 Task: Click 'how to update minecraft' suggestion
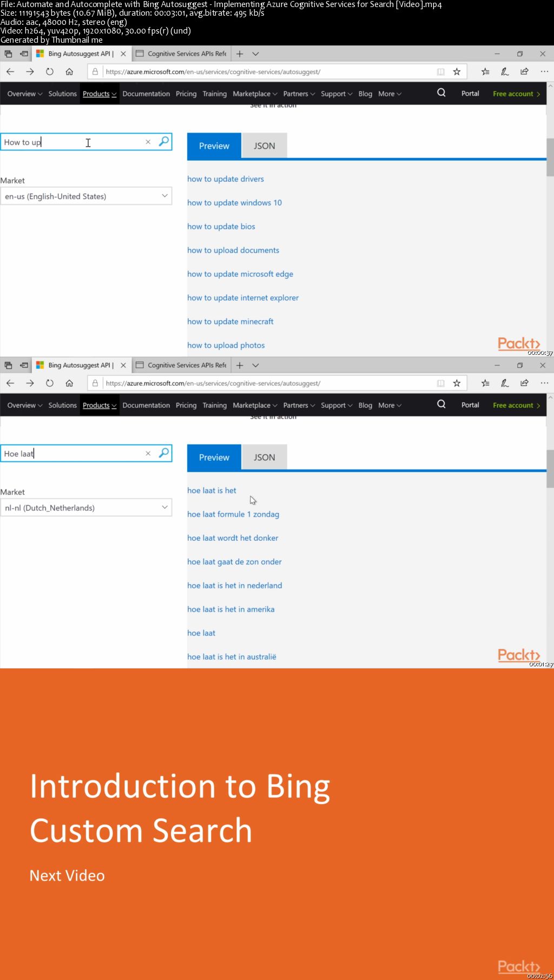[x=230, y=322]
